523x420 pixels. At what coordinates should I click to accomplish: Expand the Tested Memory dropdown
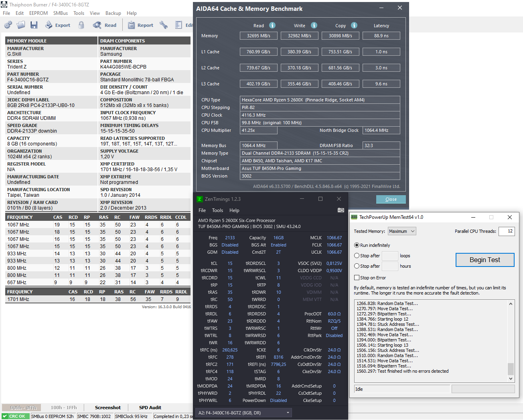pyautogui.click(x=402, y=231)
